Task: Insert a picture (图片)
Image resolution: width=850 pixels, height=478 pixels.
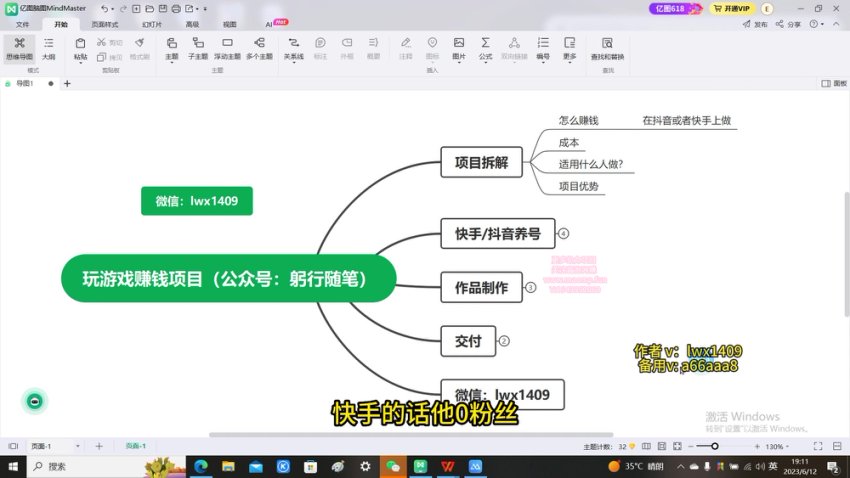Action: point(459,48)
